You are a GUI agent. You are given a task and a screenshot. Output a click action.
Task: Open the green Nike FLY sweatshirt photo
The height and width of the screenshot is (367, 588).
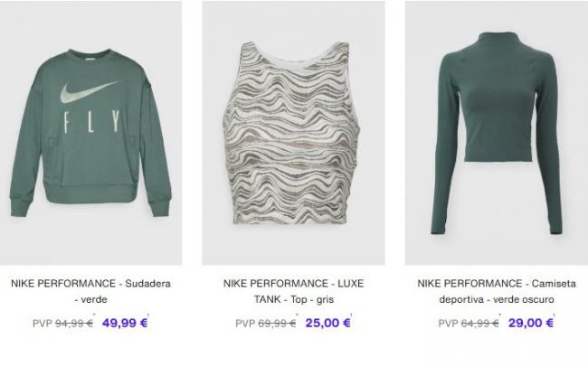point(90,133)
